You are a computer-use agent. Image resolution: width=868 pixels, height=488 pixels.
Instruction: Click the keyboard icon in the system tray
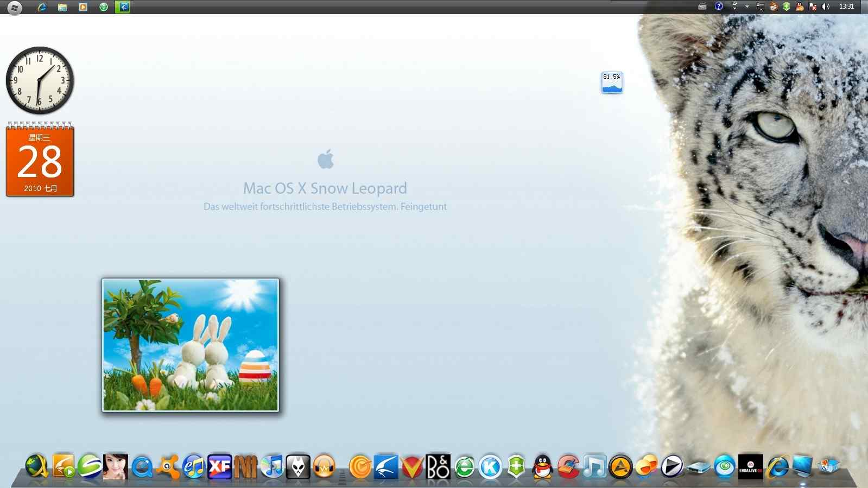pos(702,7)
